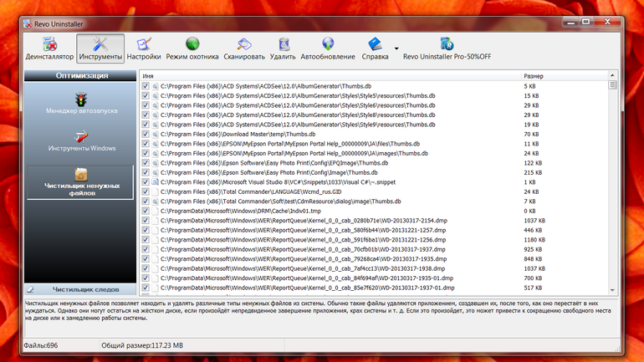644x362 pixels.
Task: Uncheck Style5\resources\Thumbs.db checkbox
Action: (146, 95)
